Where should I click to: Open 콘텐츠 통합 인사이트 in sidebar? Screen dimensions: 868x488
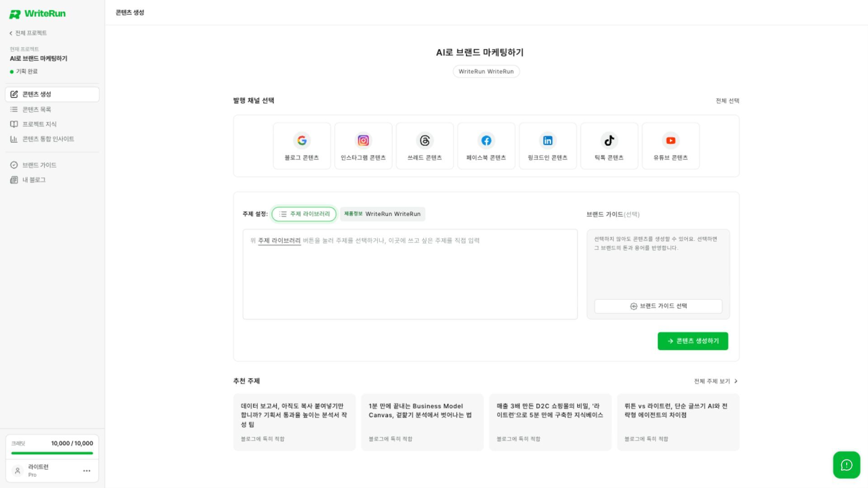[x=52, y=139]
